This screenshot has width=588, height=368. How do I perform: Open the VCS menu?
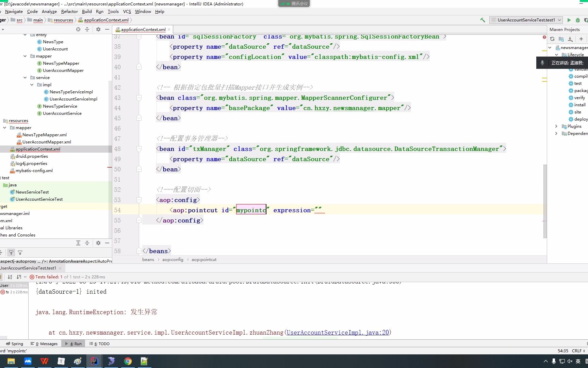point(127,12)
